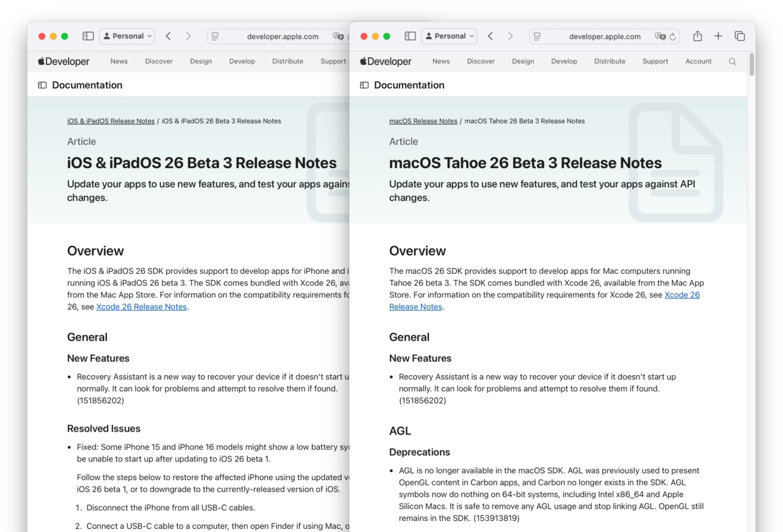This screenshot has width=783, height=532.
Task: Expand the Personal profile menu in the right window
Action: point(449,36)
